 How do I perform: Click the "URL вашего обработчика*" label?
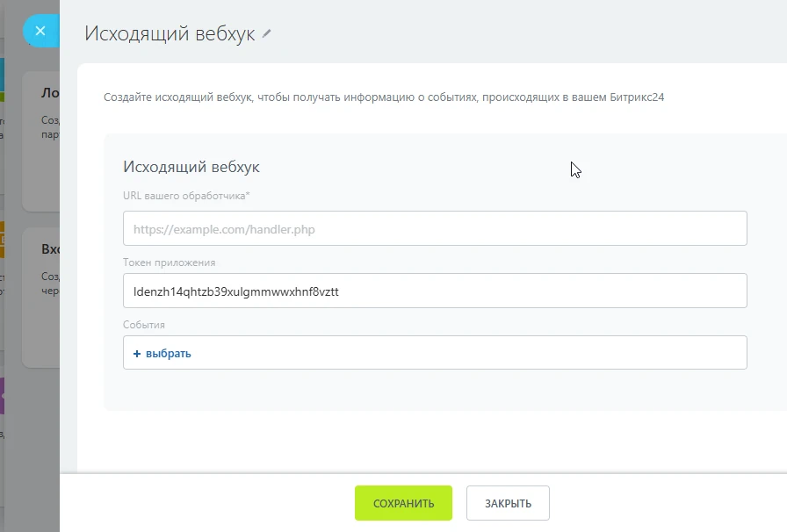186,196
